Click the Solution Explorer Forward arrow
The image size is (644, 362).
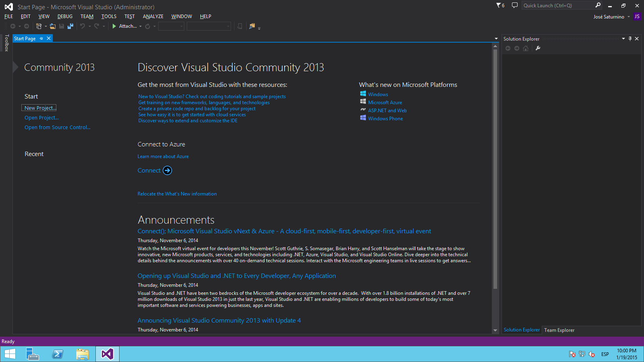(517, 48)
